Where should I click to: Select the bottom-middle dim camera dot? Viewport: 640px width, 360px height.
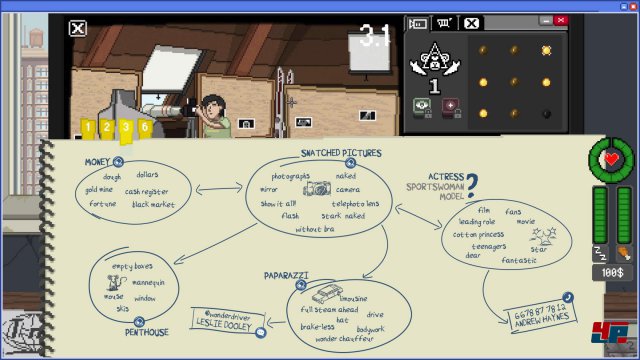click(514, 113)
